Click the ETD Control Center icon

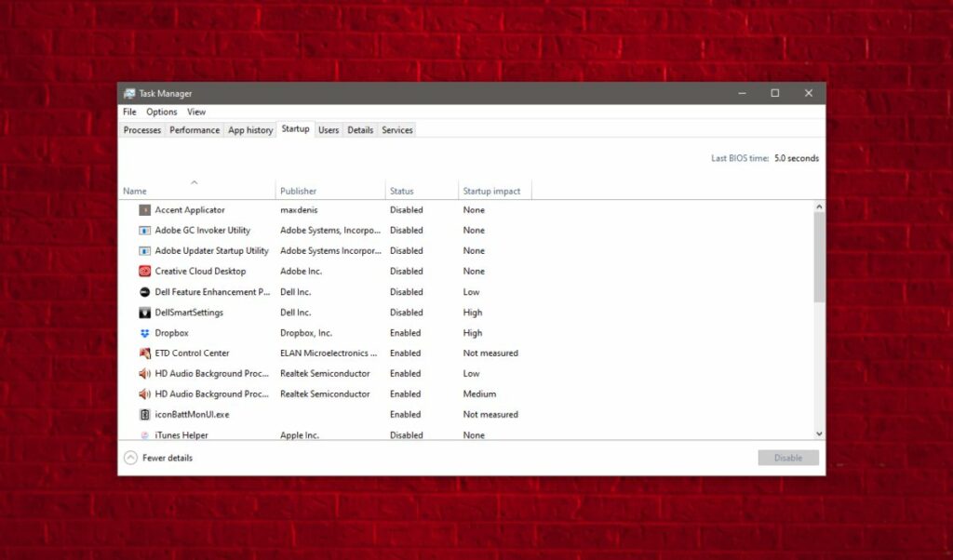[144, 353]
